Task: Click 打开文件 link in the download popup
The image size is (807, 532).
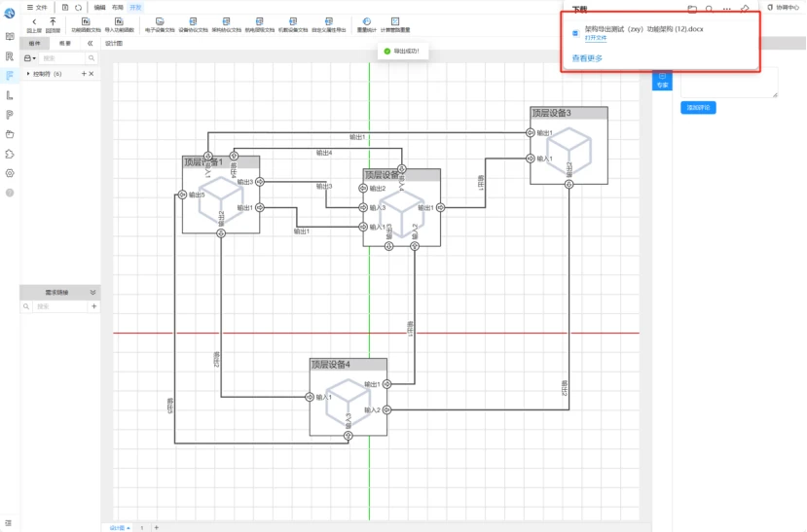Action: coord(596,38)
